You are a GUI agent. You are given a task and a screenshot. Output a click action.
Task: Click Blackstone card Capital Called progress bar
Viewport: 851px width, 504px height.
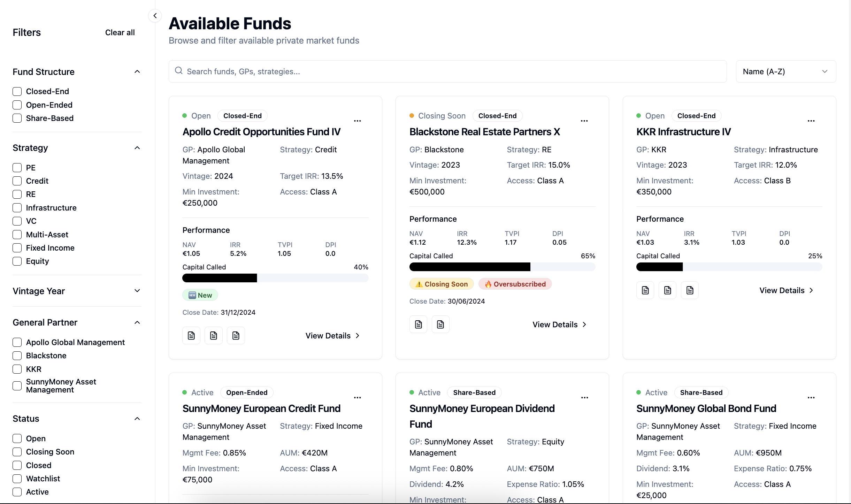[x=502, y=267]
